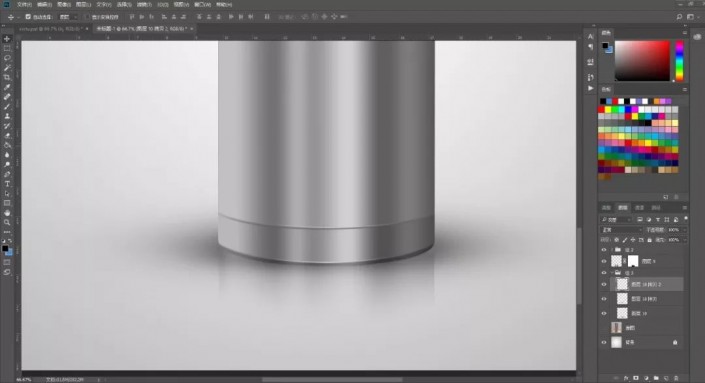Hide the 背景 background layer
This screenshot has height=383, width=705.
[x=604, y=343]
